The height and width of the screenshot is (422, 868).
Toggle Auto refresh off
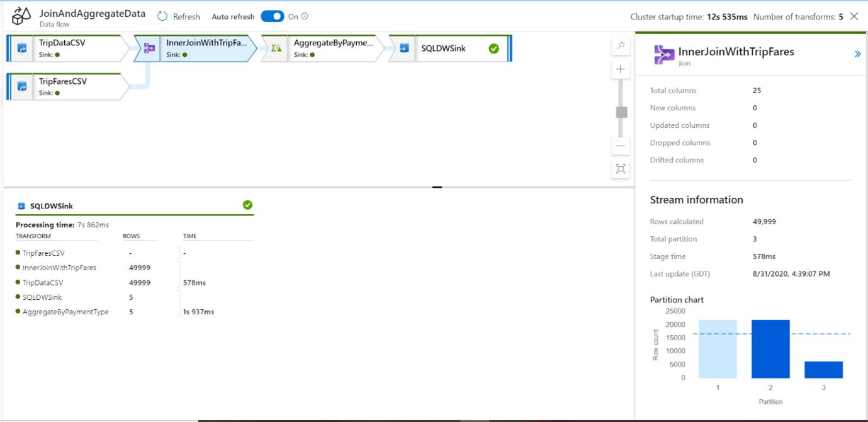273,16
